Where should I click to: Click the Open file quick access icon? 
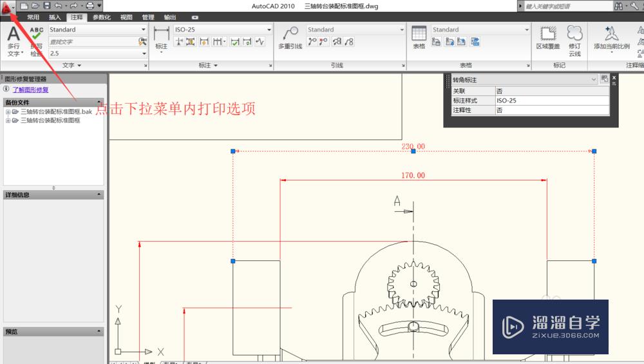tap(35, 6)
